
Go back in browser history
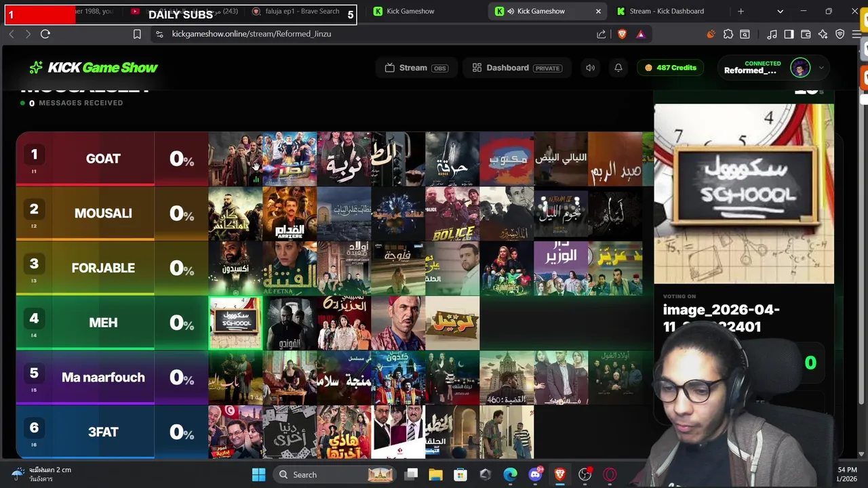coord(11,34)
